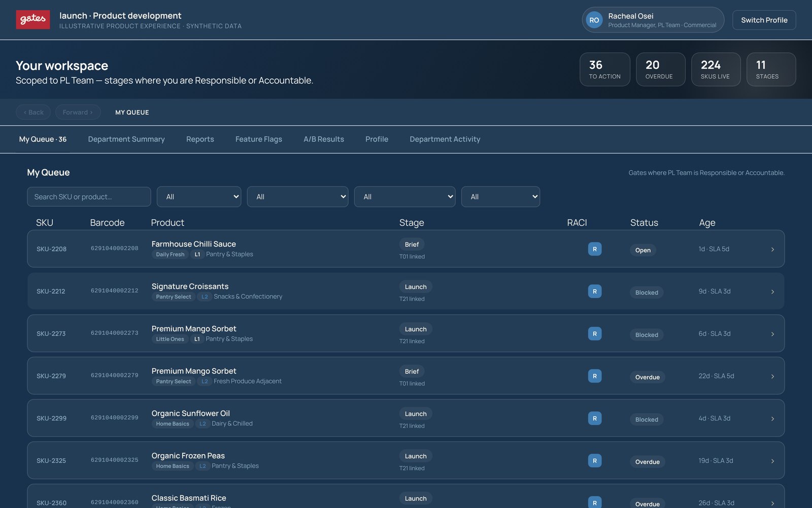This screenshot has height=508, width=812.
Task: Click the Open status for SKU-2208
Action: click(642, 250)
